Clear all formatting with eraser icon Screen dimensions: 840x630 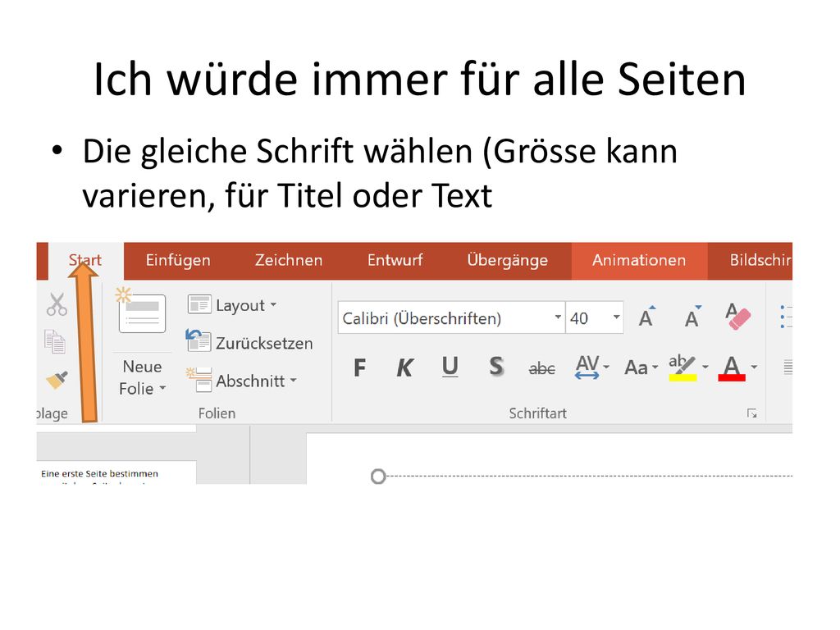[737, 317]
